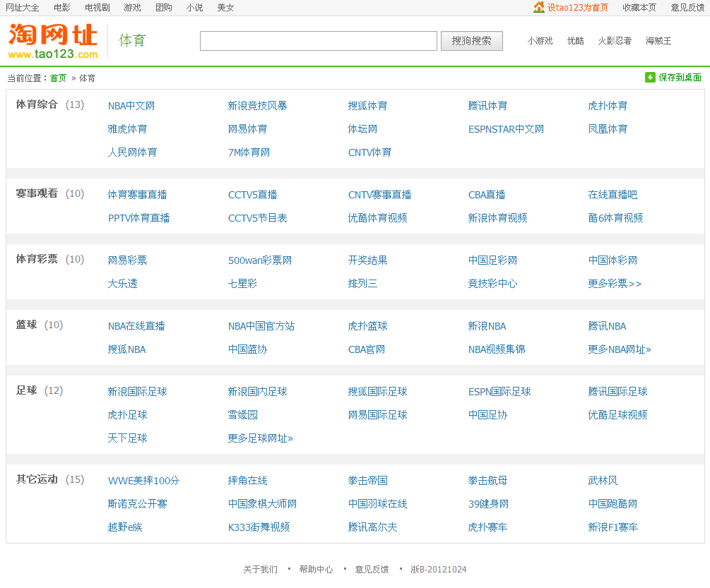This screenshot has height=588, width=710.
Task: Open the 电影 top menu item
Action: pos(62,8)
